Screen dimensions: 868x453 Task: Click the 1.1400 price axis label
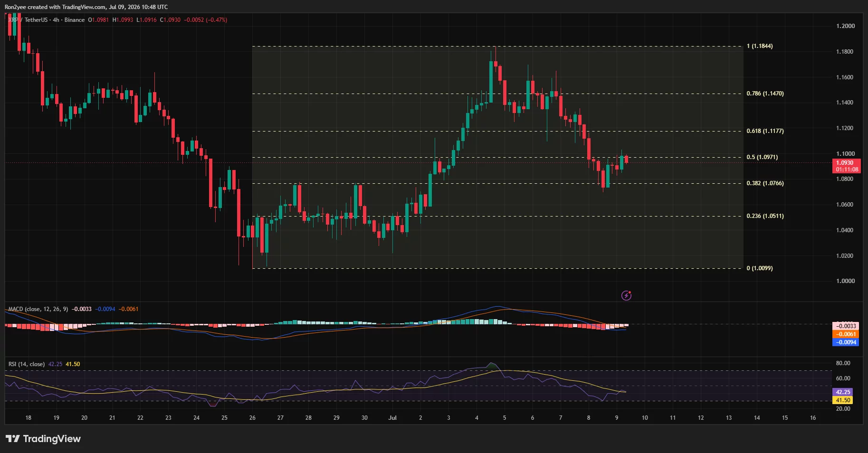846,103
